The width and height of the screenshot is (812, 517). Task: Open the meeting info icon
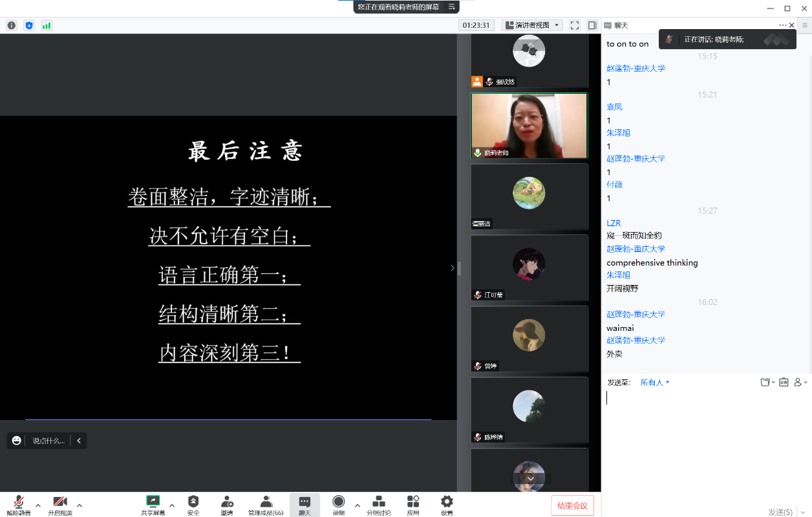click(12, 25)
